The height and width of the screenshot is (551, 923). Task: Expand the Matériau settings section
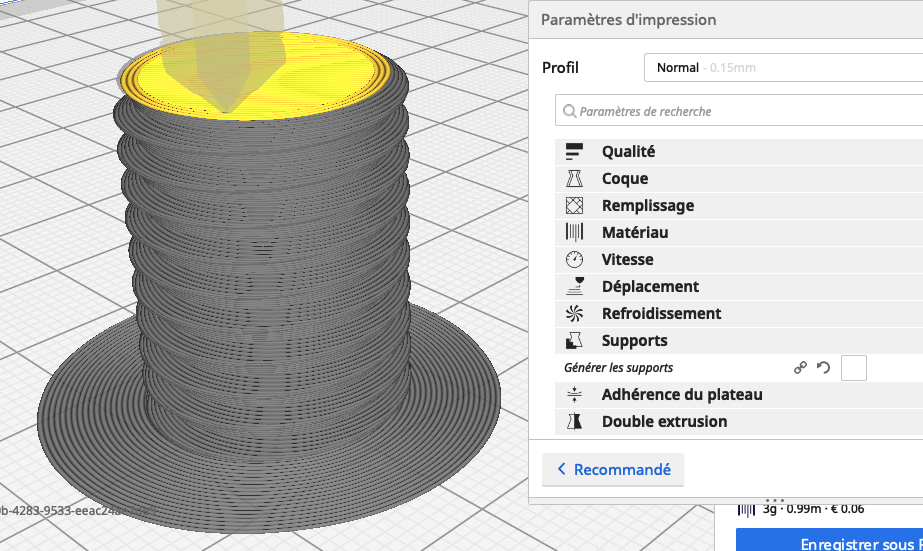coord(739,232)
